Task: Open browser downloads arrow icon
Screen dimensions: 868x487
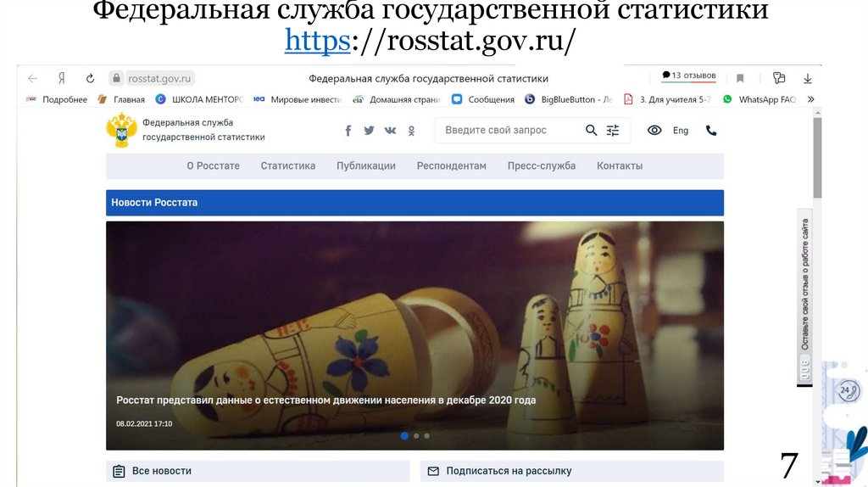Action: coord(808,79)
